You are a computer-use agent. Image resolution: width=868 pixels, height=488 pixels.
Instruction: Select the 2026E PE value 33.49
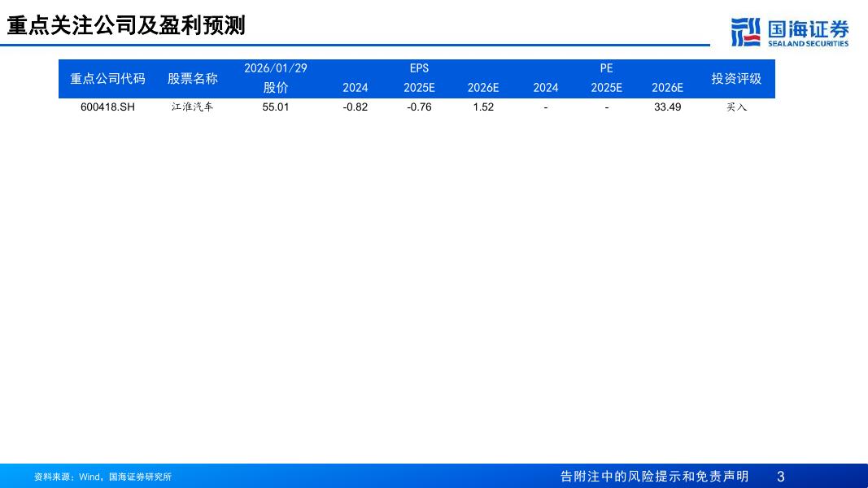pos(668,107)
